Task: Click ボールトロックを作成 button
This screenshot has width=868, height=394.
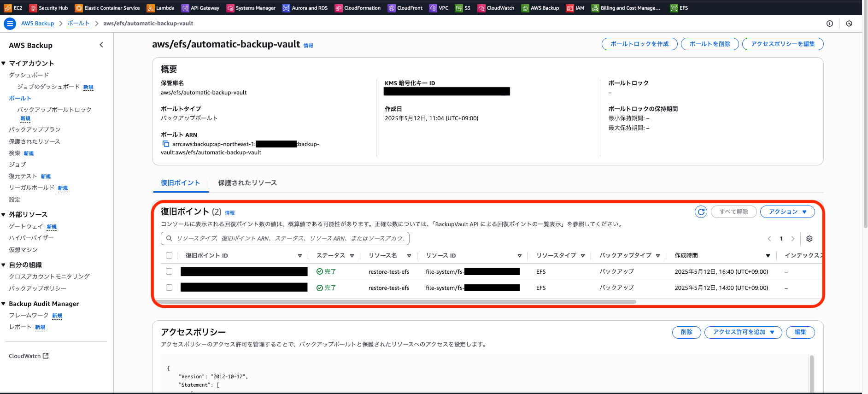Action: 639,44
